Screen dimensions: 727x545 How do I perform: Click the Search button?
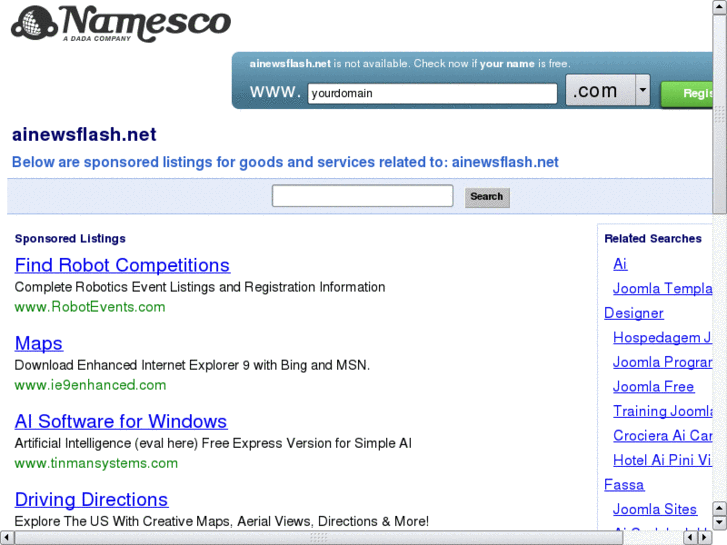point(487,197)
